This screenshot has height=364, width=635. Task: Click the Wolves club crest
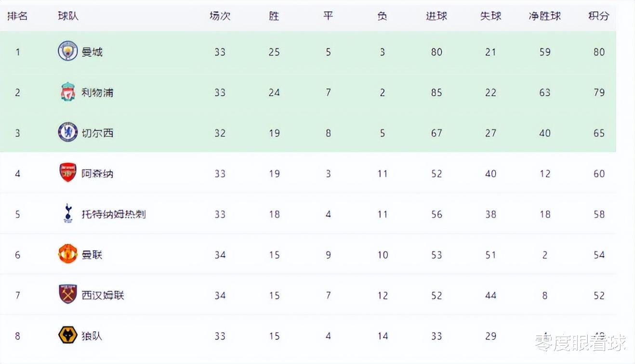point(68,335)
